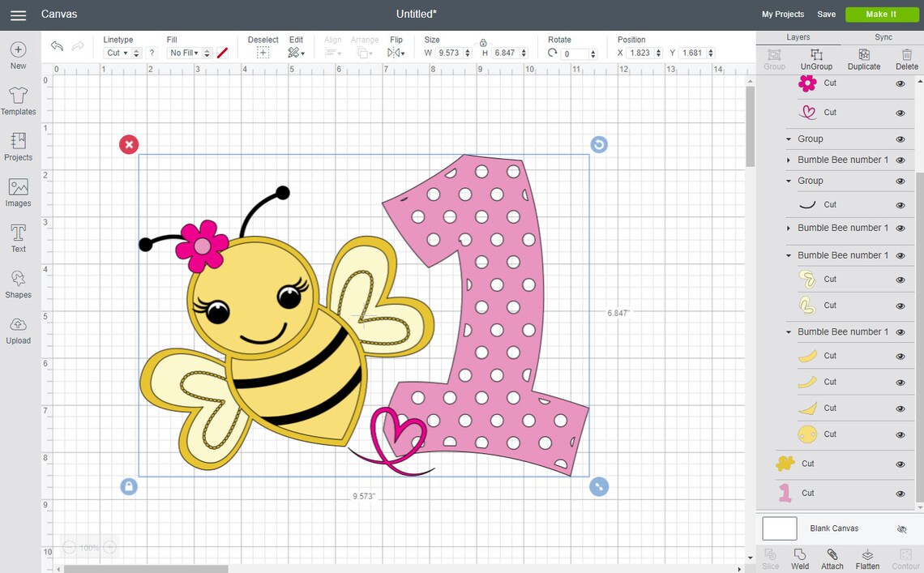Viewport: 924px width, 573px height.
Task: Collapse Bumble Bee number 1 group with stripe layers
Action: tap(789, 332)
